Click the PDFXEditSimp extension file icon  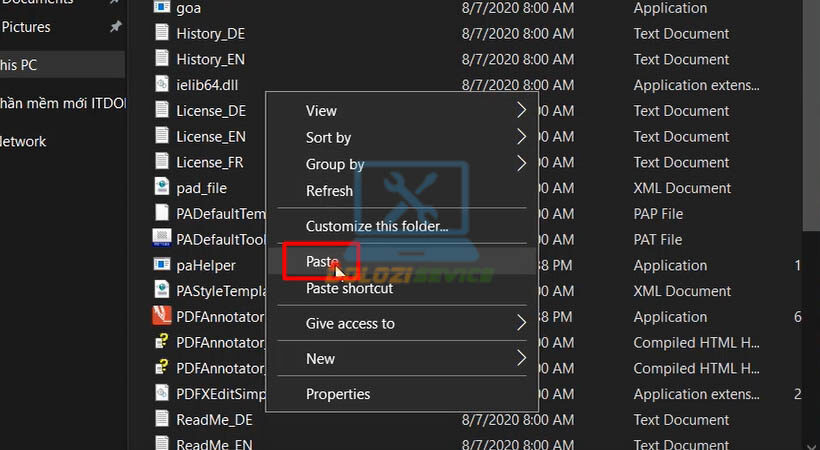(x=162, y=393)
